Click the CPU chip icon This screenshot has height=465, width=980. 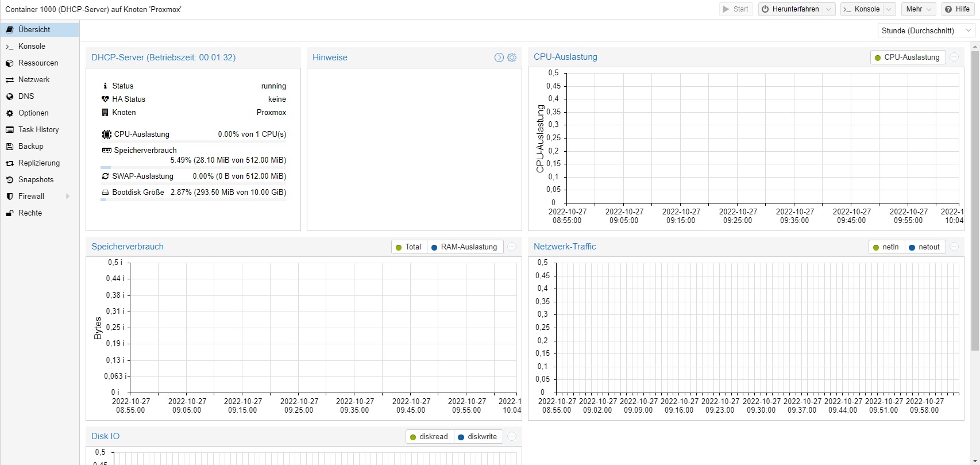click(106, 134)
